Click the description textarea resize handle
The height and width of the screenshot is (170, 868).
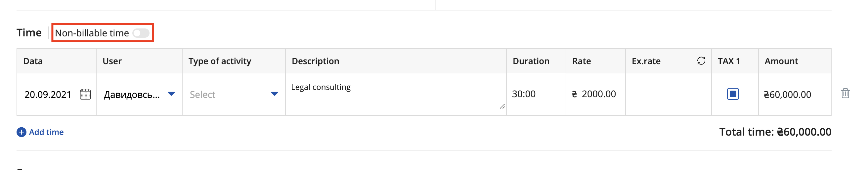click(x=502, y=106)
